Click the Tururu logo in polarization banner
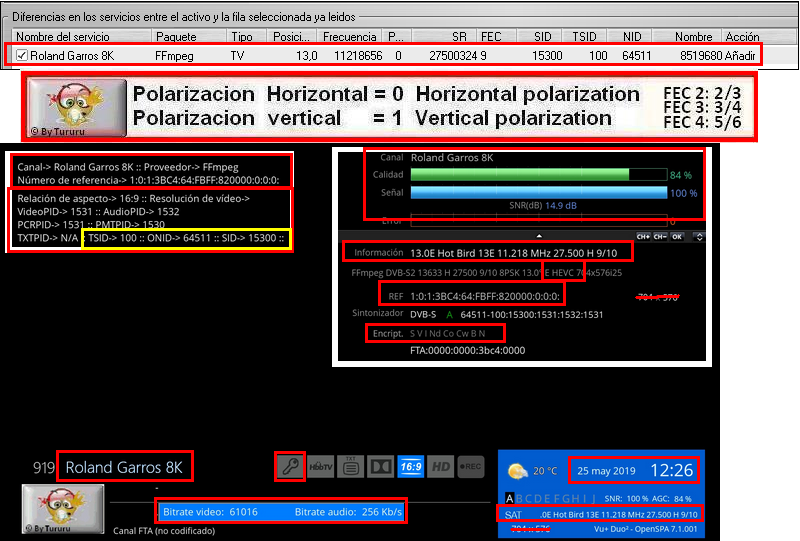The image size is (800, 541). click(x=77, y=108)
